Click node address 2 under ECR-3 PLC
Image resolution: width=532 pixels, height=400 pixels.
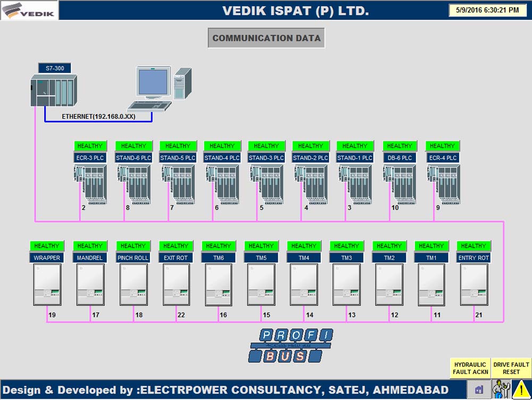coord(84,208)
